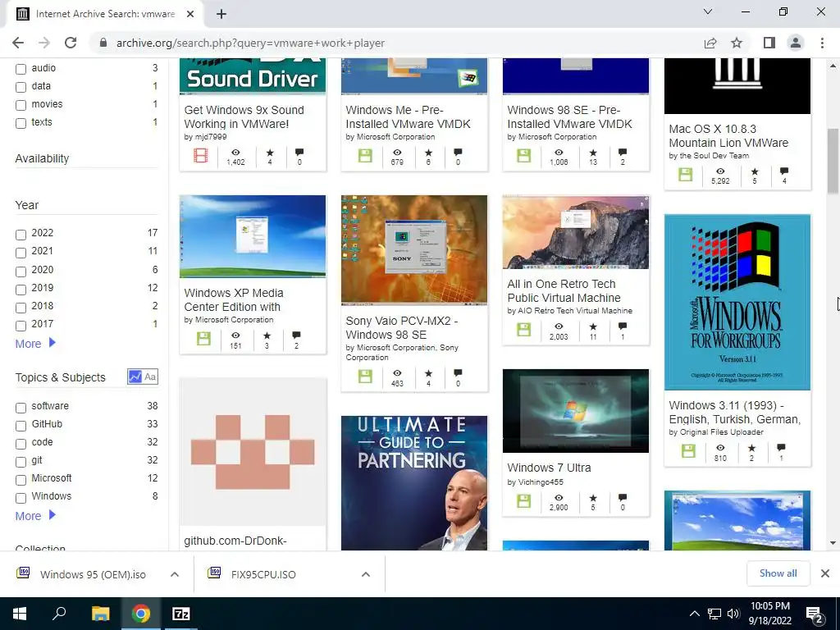Open taskbar search magnifier
The width and height of the screenshot is (840, 630).
59,614
